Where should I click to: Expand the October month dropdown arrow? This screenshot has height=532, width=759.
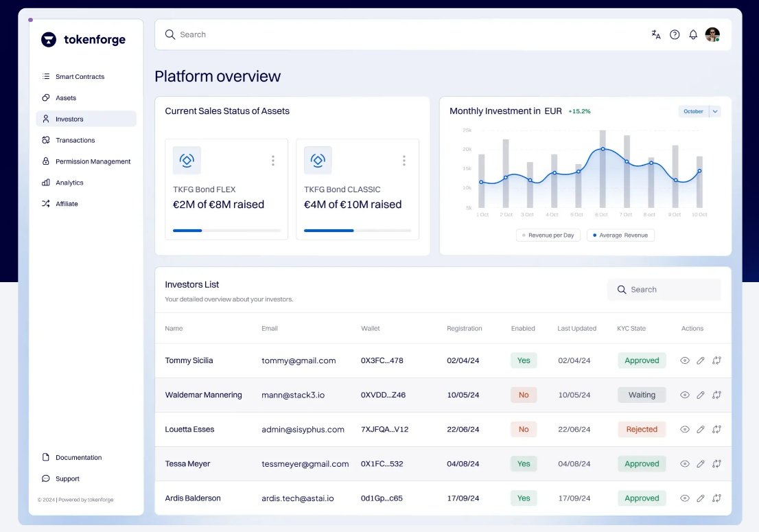coord(715,111)
